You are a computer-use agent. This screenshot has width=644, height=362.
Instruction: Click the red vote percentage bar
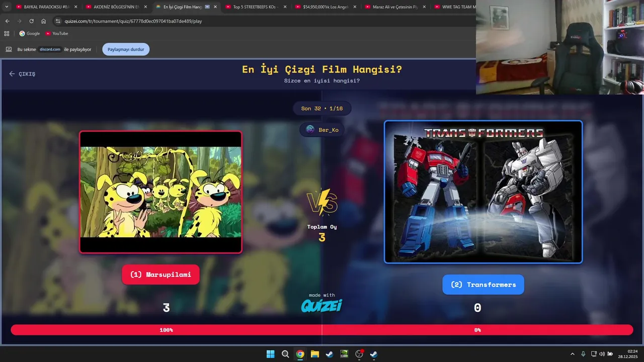tap(322, 330)
